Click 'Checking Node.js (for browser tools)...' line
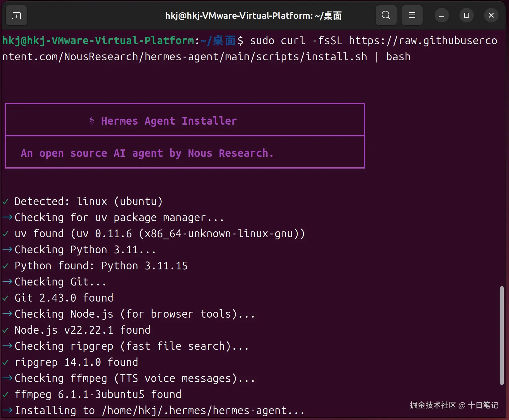The width and height of the screenshot is (509, 420). pyautogui.click(x=135, y=314)
